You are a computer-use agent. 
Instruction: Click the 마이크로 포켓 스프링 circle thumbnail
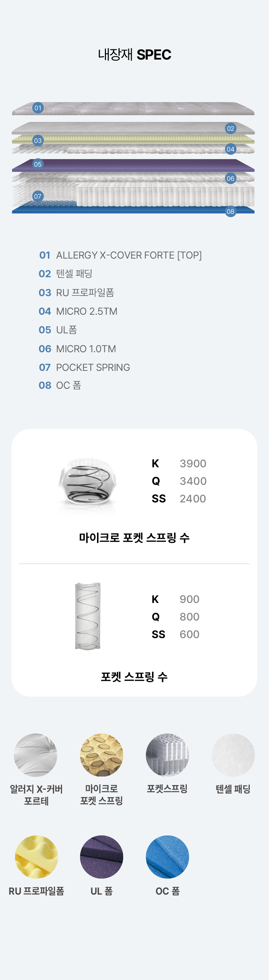(x=101, y=755)
